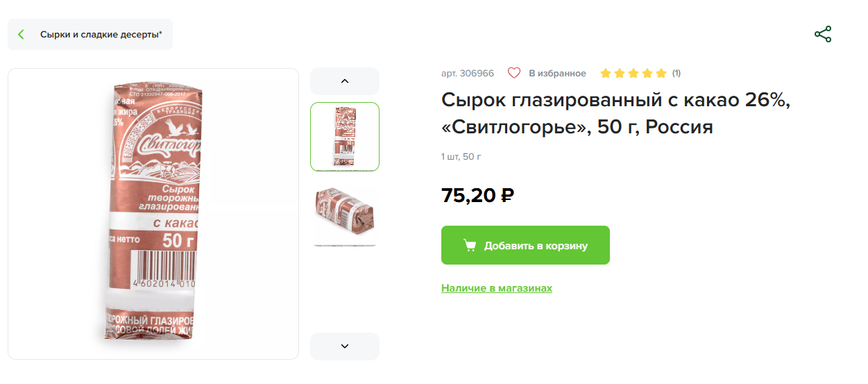Click the heart favorites icon
The width and height of the screenshot is (868, 384).
pyautogui.click(x=514, y=73)
